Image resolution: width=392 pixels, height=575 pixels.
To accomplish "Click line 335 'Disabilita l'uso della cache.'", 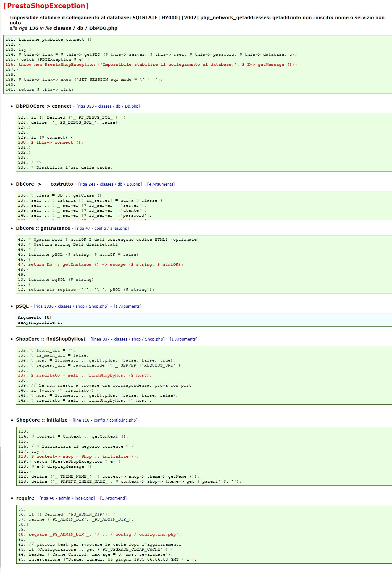I will coord(65,167).
